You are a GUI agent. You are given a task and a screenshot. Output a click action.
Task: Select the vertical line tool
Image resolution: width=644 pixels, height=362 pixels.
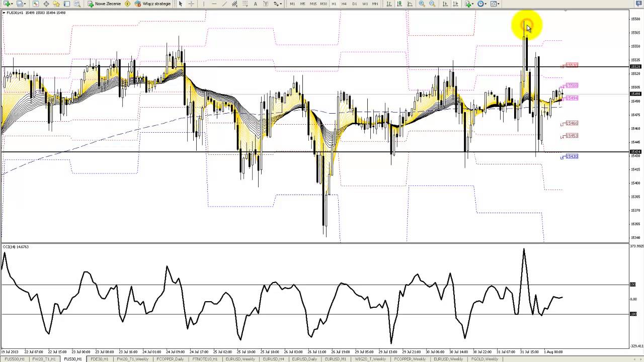click(204, 4)
